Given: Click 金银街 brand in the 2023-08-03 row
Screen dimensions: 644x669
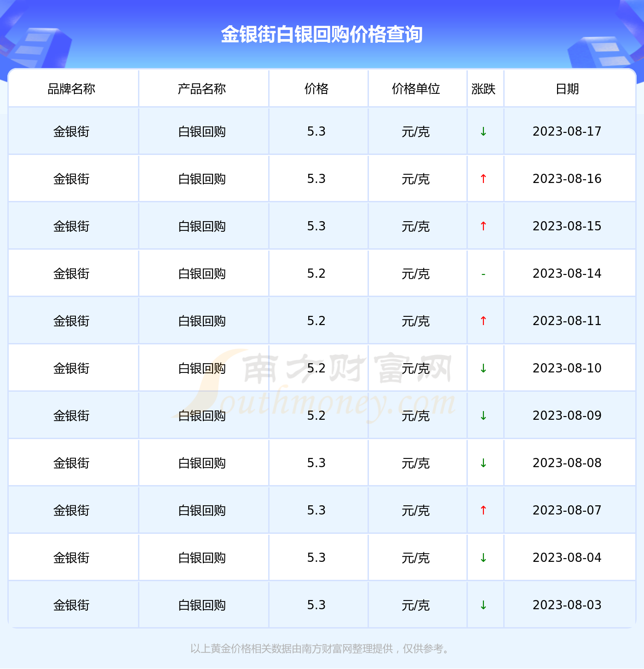Looking at the screenshot, I should pos(71,606).
